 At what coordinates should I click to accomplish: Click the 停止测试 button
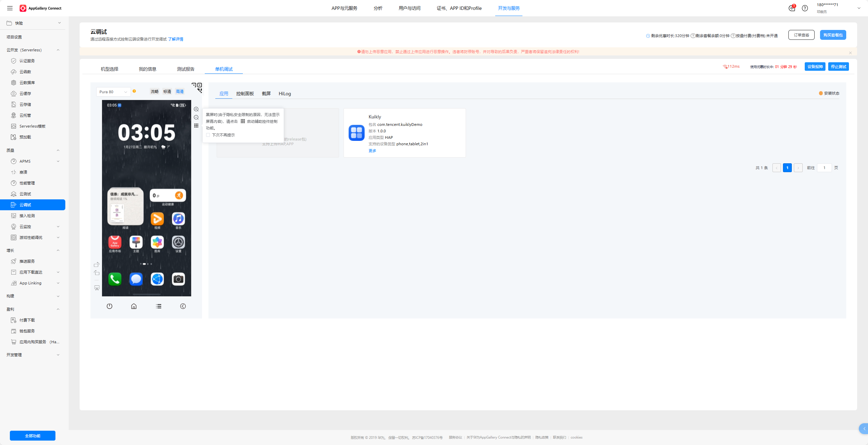pyautogui.click(x=838, y=67)
